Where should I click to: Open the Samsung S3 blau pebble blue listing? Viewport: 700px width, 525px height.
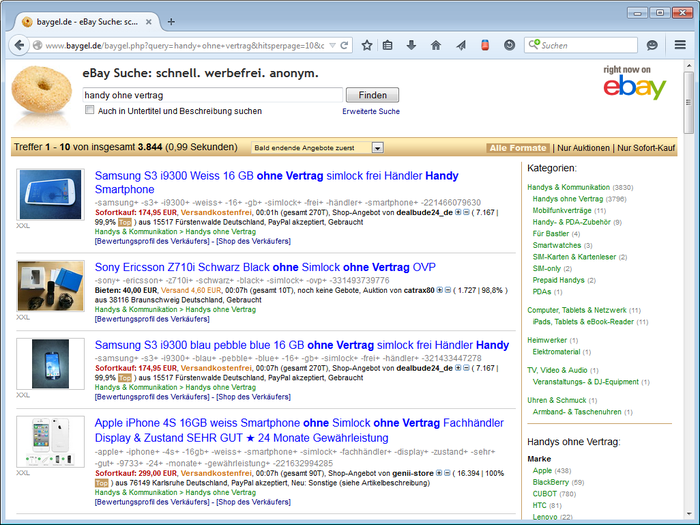[302, 345]
